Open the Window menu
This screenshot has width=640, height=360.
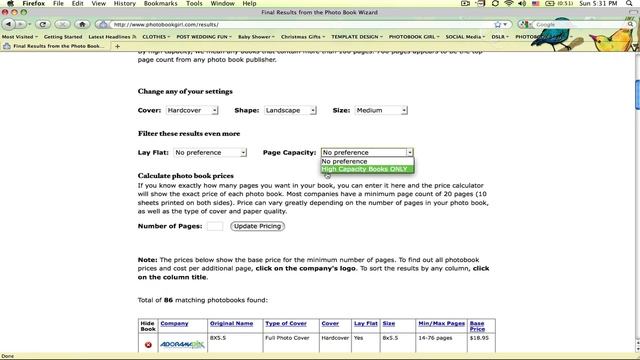click(x=222, y=3)
